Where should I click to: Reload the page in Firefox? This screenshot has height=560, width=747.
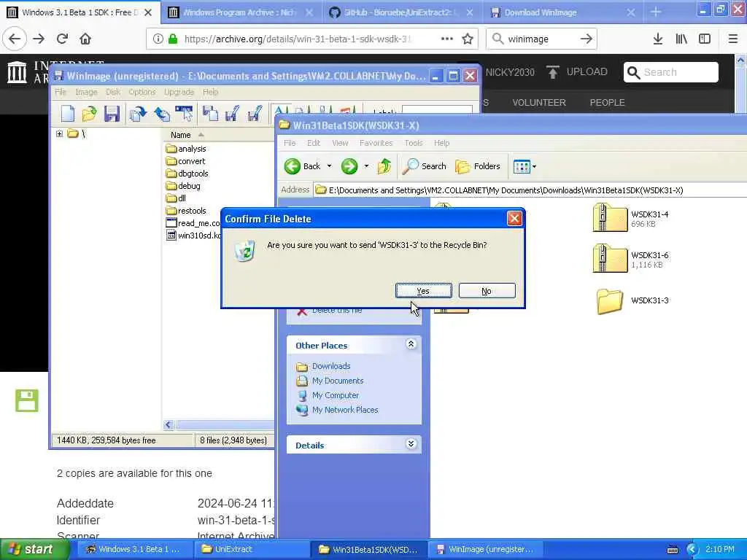[62, 39]
